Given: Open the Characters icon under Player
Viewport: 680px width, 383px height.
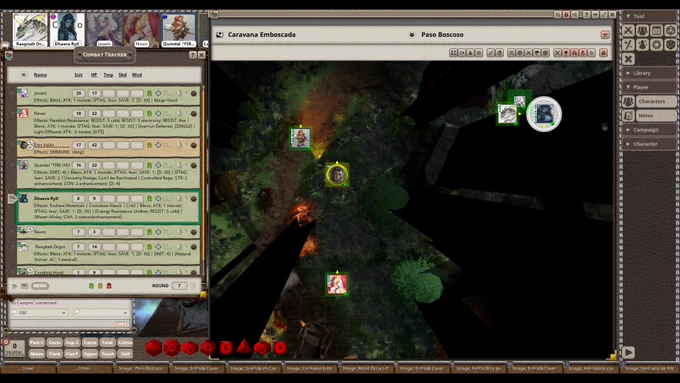Looking at the screenshot, I should [628, 101].
